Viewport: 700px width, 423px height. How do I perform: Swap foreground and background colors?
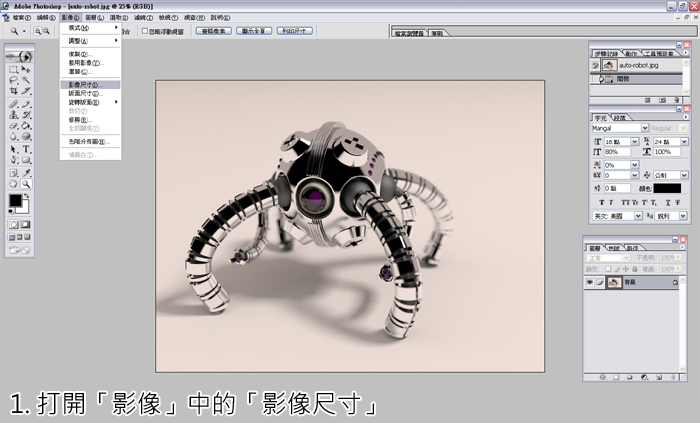27,196
